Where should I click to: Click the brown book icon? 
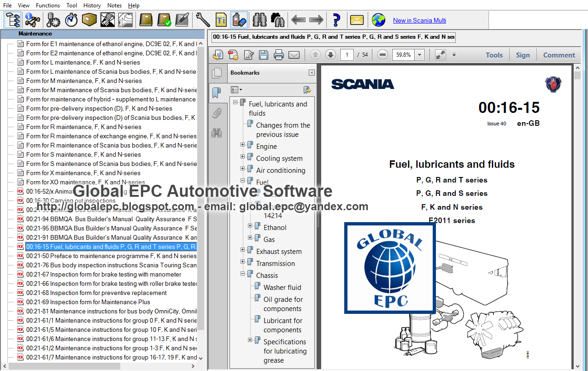click(147, 20)
